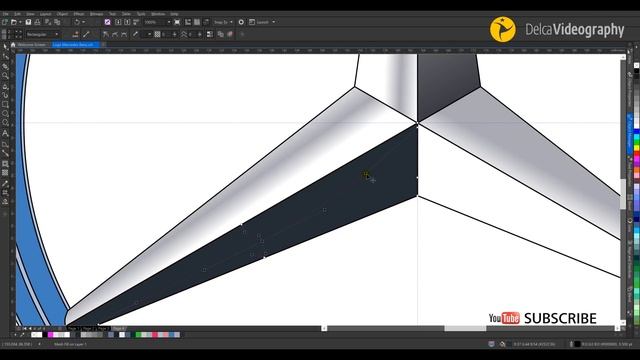640x360 pixels.
Task: Select the Shape tool in toolbox
Action: (5, 56)
